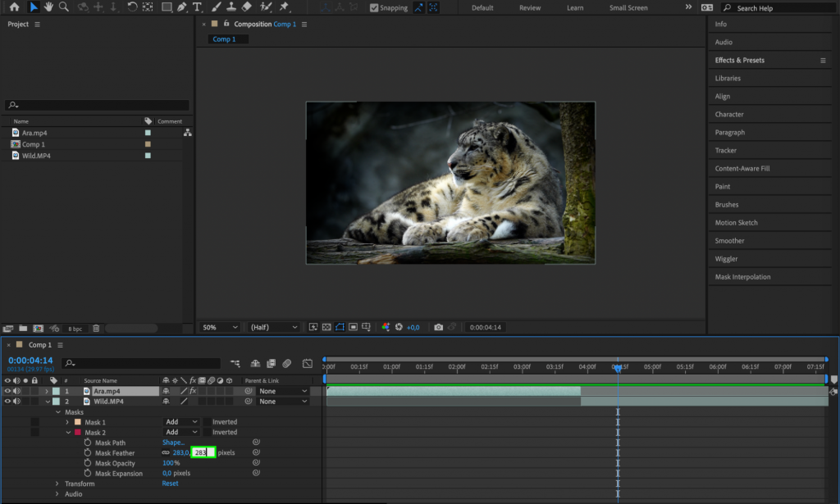Image resolution: width=840 pixels, height=504 pixels.
Task: Click the timecode field showing 0:00:04:14
Action: (30, 360)
